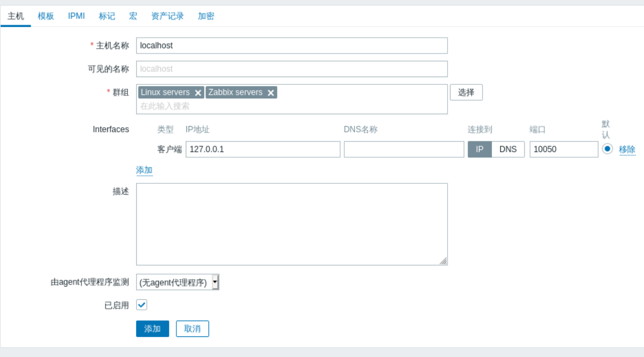Go to the 资产记录 tab
The width and height of the screenshot is (644, 357).
click(167, 16)
